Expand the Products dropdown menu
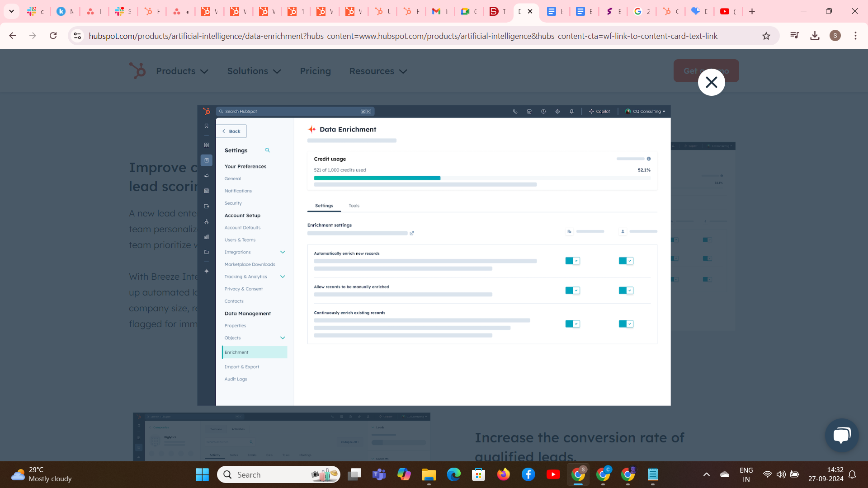Image resolution: width=868 pixels, height=488 pixels. [x=182, y=71]
